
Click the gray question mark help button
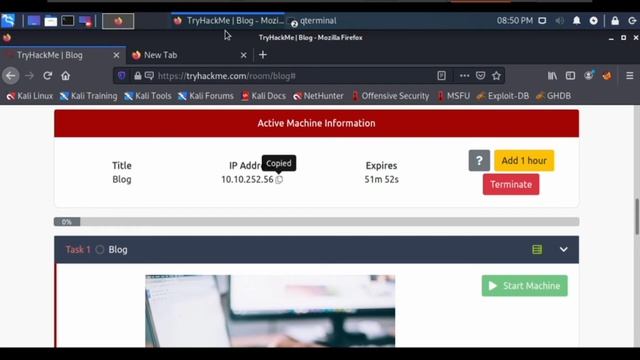[x=479, y=160]
